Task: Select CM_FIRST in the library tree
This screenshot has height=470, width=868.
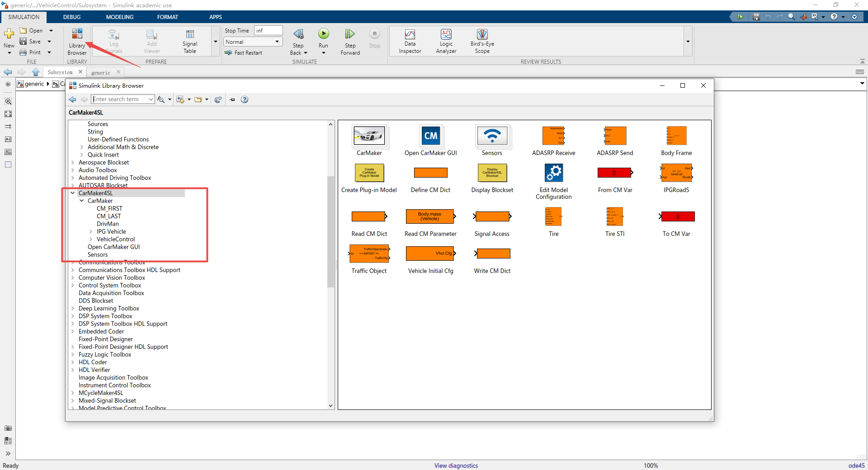Action: point(109,208)
